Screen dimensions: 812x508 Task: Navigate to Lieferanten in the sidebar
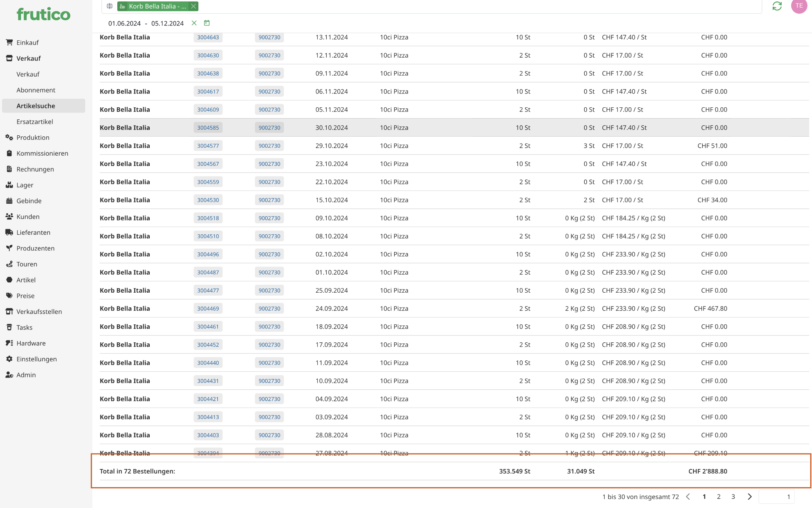(33, 232)
